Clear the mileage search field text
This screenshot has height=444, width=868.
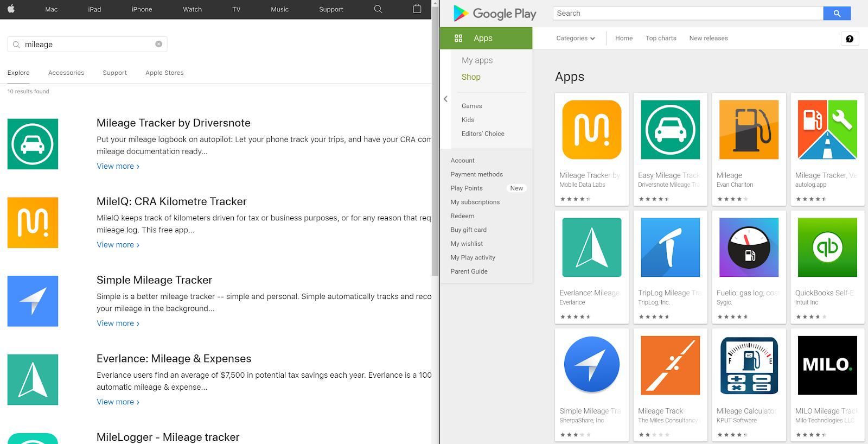click(158, 44)
